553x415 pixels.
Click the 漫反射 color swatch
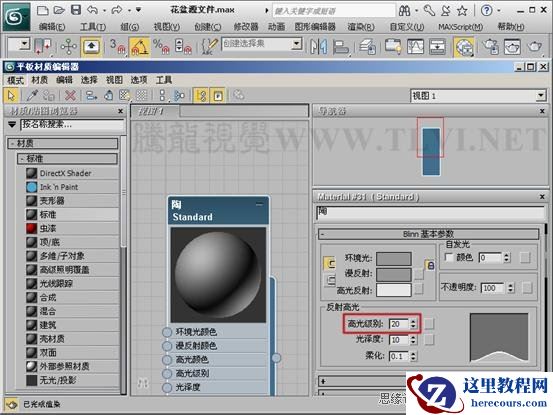394,275
